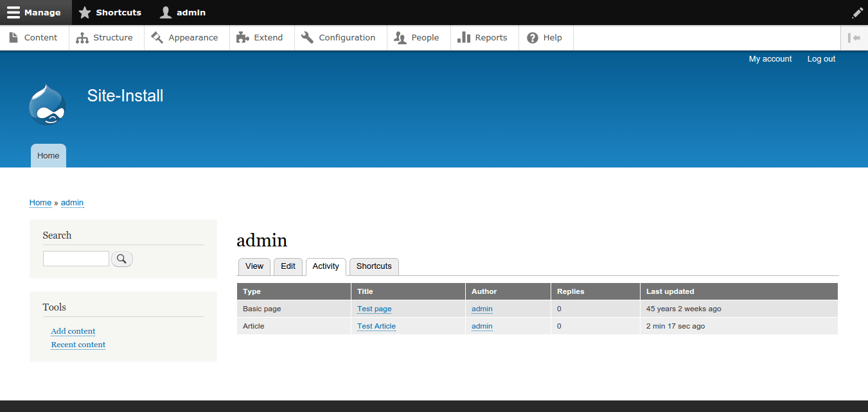Open the Help admin menu
868x412 pixels.
click(x=545, y=37)
